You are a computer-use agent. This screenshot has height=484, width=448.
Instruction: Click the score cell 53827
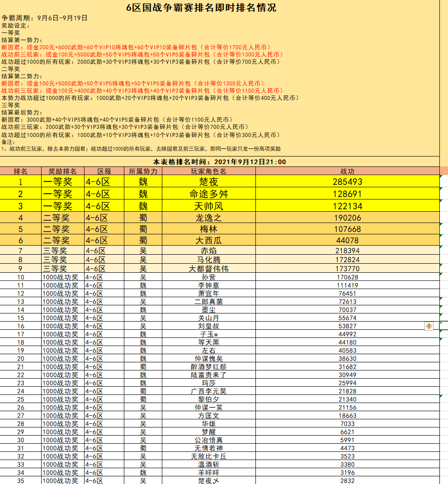click(348, 326)
